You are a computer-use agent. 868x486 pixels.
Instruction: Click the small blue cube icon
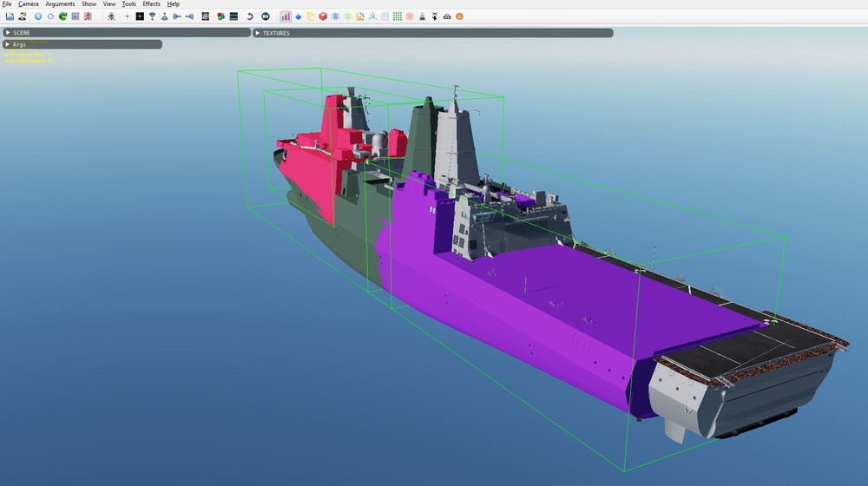[x=298, y=16]
